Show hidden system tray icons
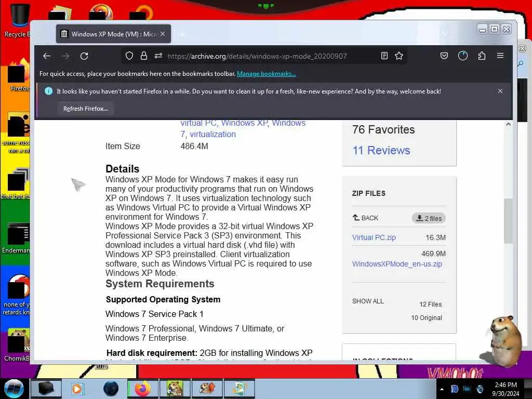The image size is (532, 399). pyautogui.click(x=442, y=389)
